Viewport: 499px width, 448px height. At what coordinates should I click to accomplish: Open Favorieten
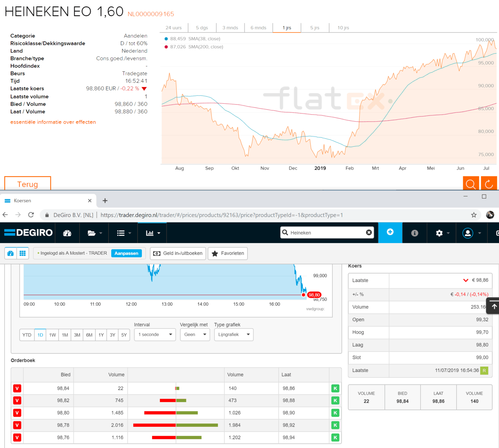pyautogui.click(x=227, y=253)
